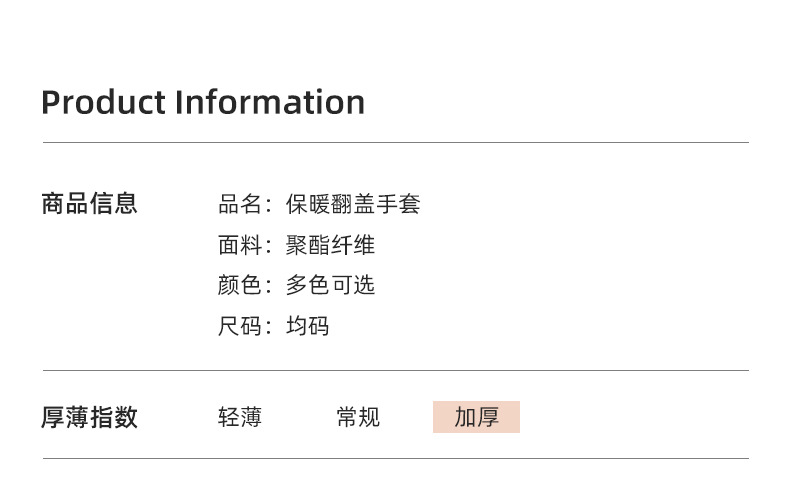Click the divider line under the heading

(395, 143)
